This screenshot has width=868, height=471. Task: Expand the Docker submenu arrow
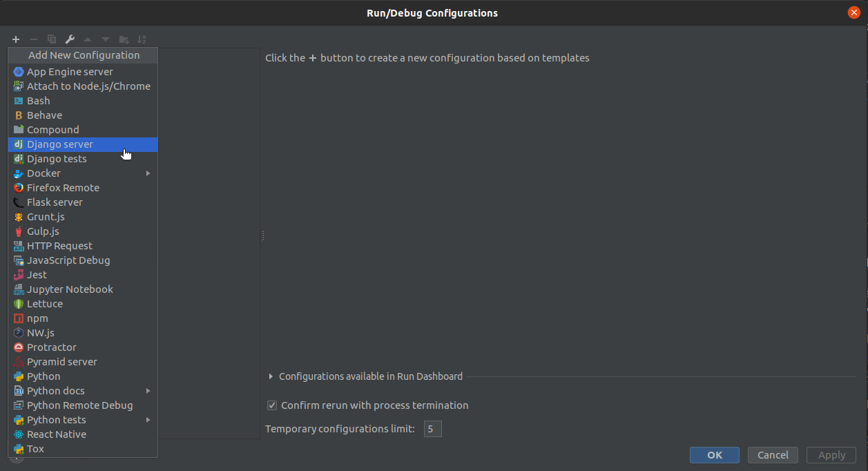tap(148, 173)
